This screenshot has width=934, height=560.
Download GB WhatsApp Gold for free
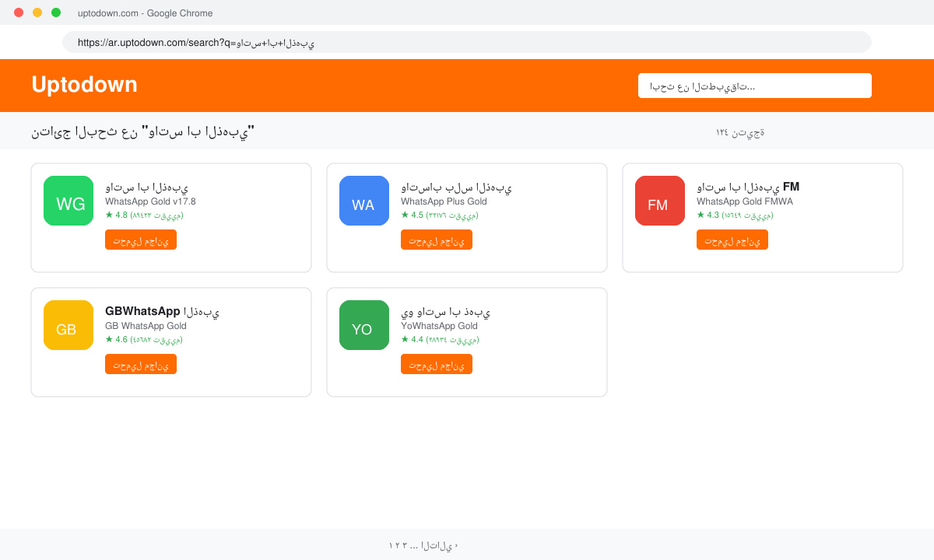pos(141,364)
